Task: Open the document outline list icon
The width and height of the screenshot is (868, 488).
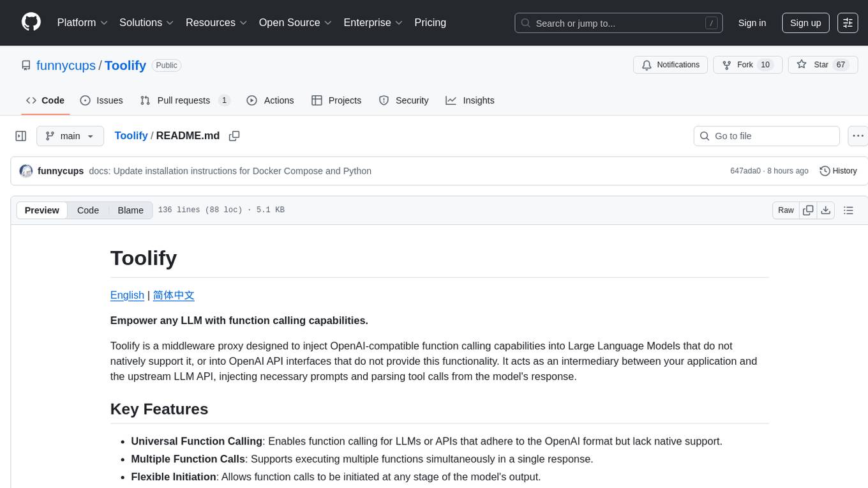Action: [848, 210]
